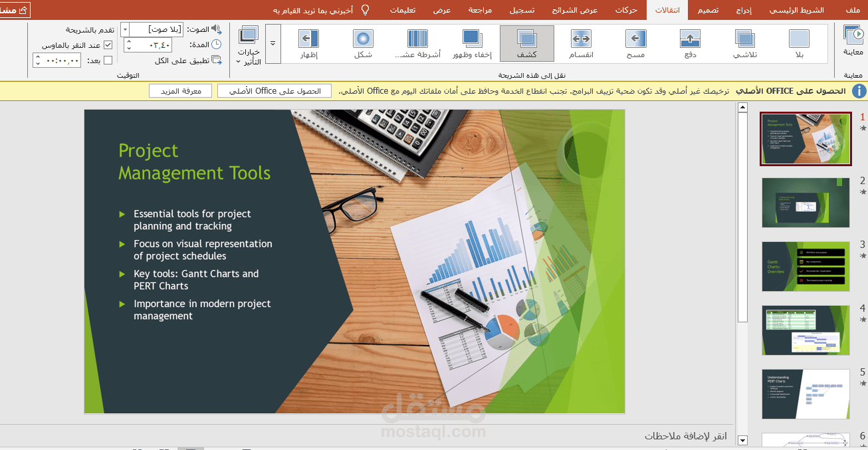Screen dimensions: 868x450
Task: Click the slide panel scroll down arrow
Action: click(742, 440)
